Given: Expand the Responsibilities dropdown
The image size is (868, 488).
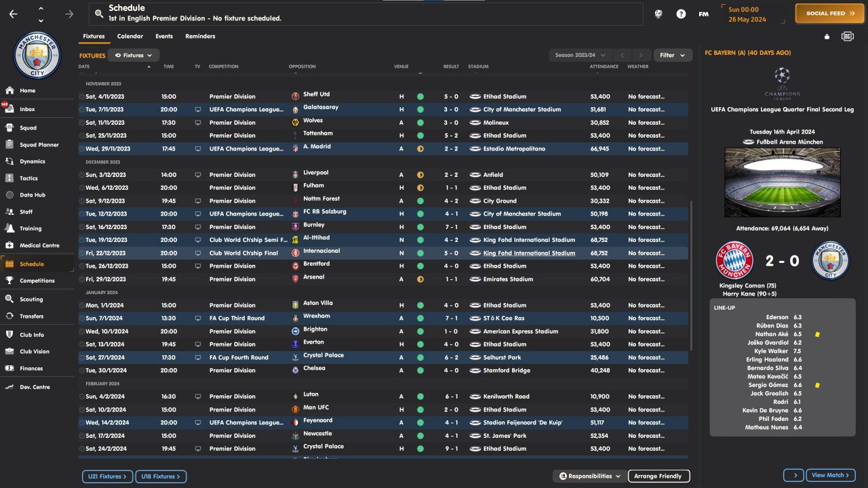Looking at the screenshot, I should 589,476.
